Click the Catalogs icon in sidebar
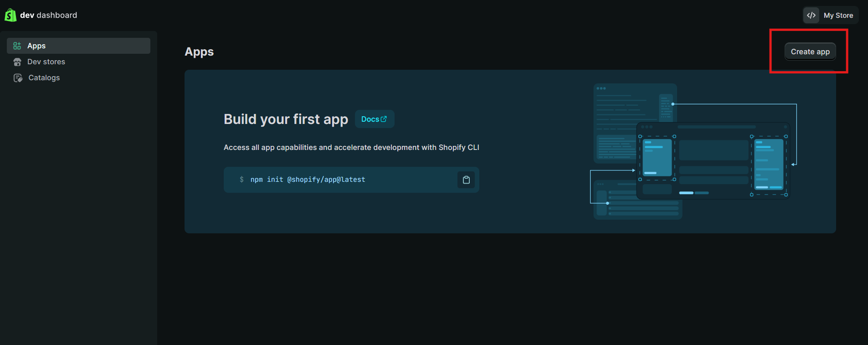Screen dimensions: 868x345 18,78
